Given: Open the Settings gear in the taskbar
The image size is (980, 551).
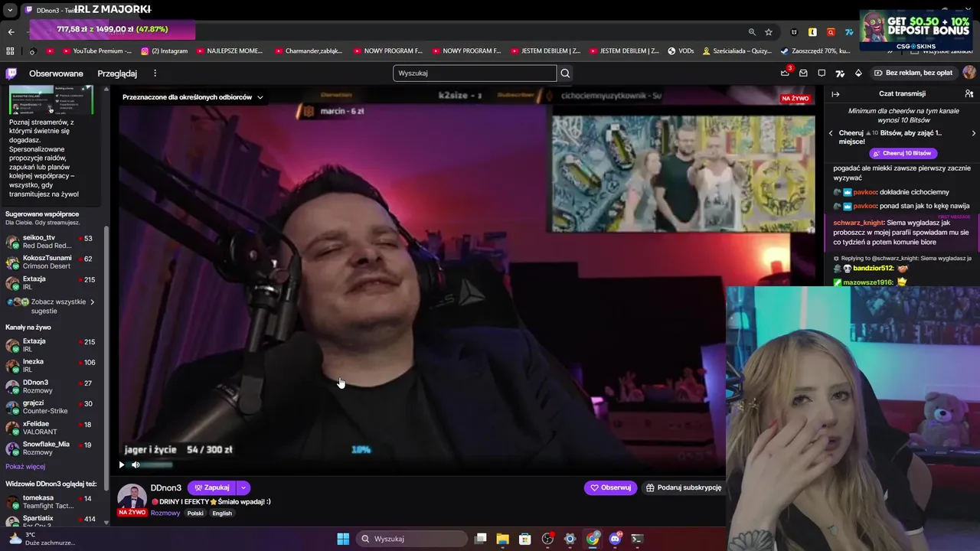Looking at the screenshot, I should click(x=570, y=539).
